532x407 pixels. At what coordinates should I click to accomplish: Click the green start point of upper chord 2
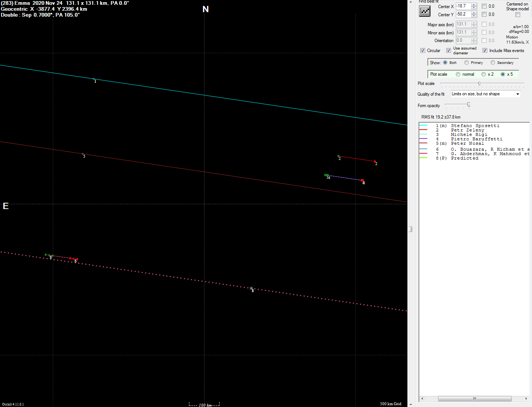click(x=339, y=156)
